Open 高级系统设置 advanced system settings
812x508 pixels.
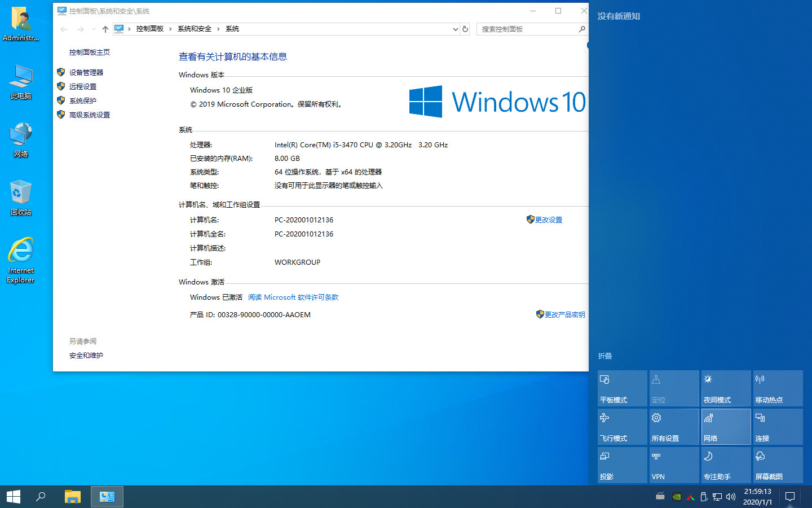(x=90, y=115)
